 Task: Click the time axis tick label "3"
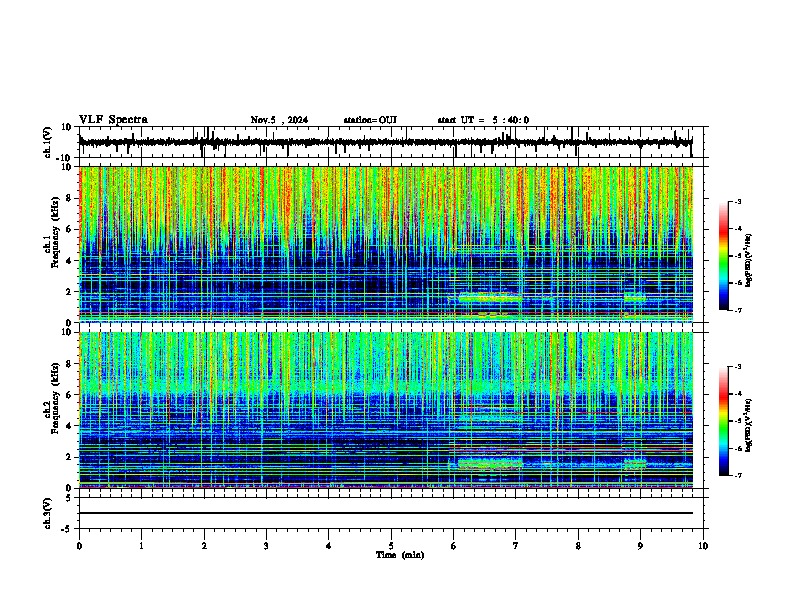(x=266, y=546)
